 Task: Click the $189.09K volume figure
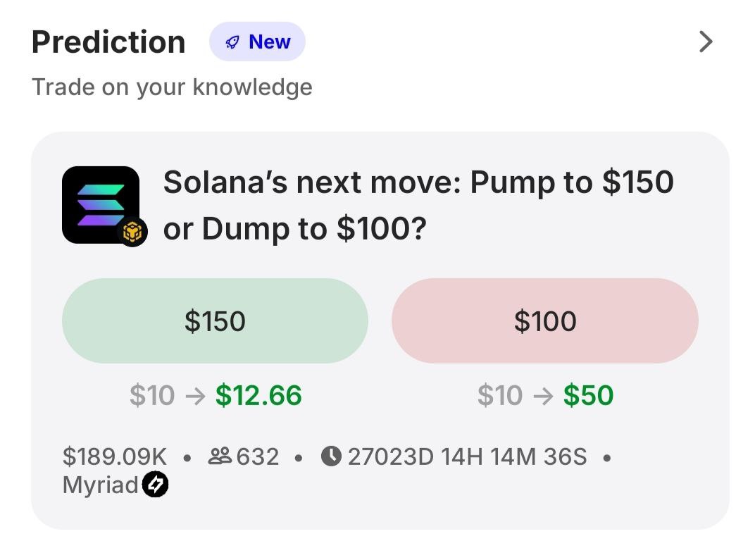(115, 457)
